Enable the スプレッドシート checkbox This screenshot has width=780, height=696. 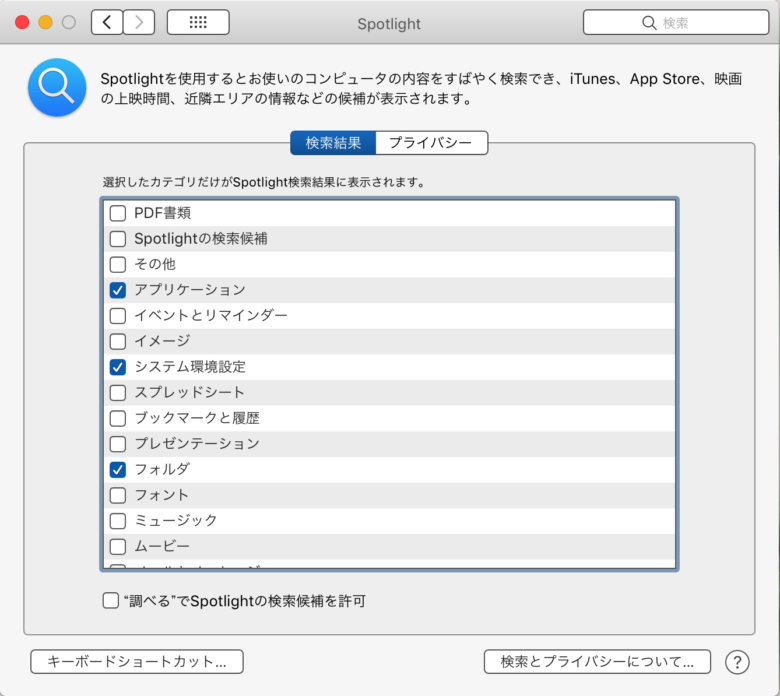point(118,393)
